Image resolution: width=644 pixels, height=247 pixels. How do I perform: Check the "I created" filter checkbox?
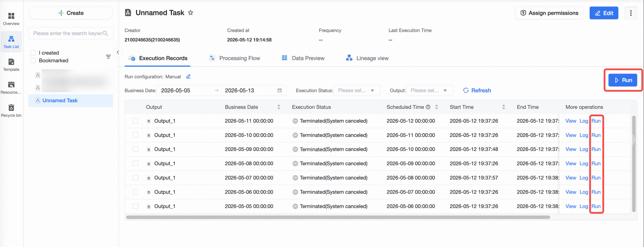click(x=33, y=53)
